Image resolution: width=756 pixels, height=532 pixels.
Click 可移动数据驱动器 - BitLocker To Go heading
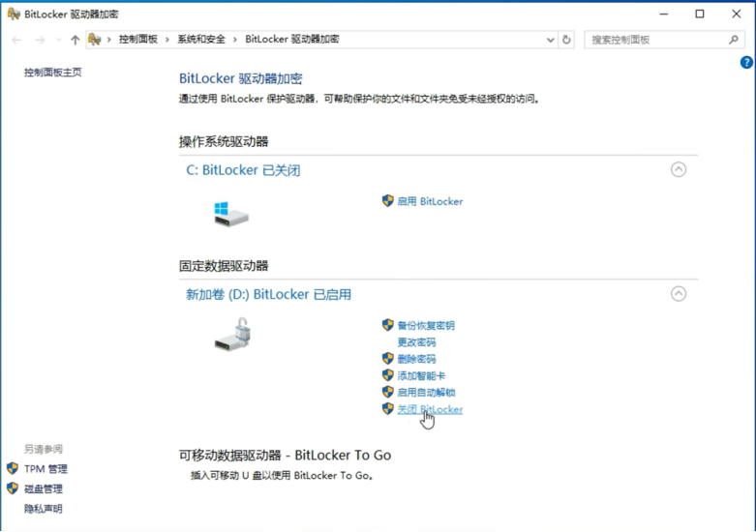pos(285,455)
